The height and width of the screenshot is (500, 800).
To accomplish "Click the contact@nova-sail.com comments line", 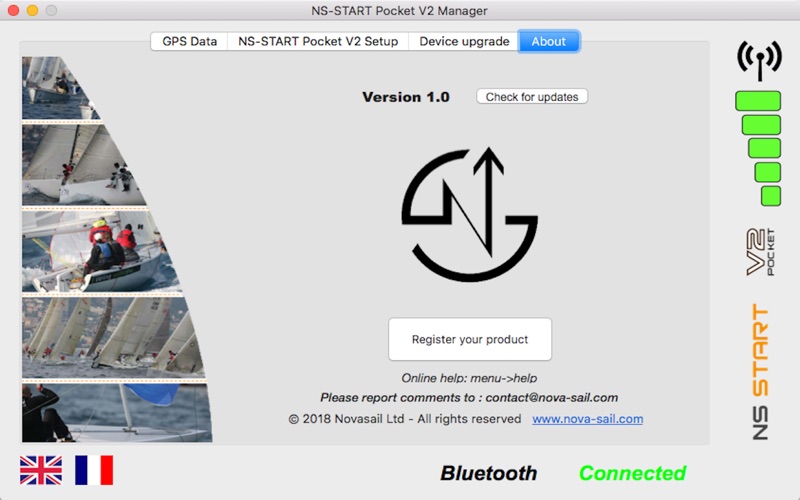I will pyautogui.click(x=469, y=397).
